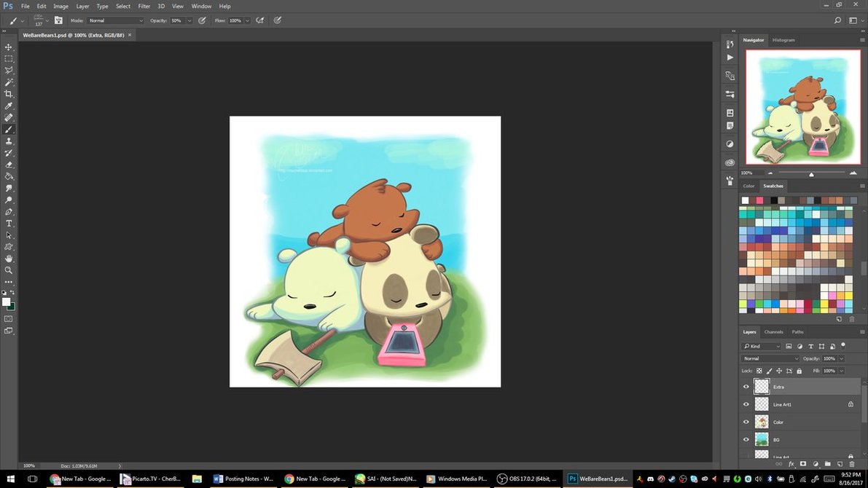The image size is (868, 488).
Task: Delete layer using trash icon in Layers panel
Action: tap(851, 464)
